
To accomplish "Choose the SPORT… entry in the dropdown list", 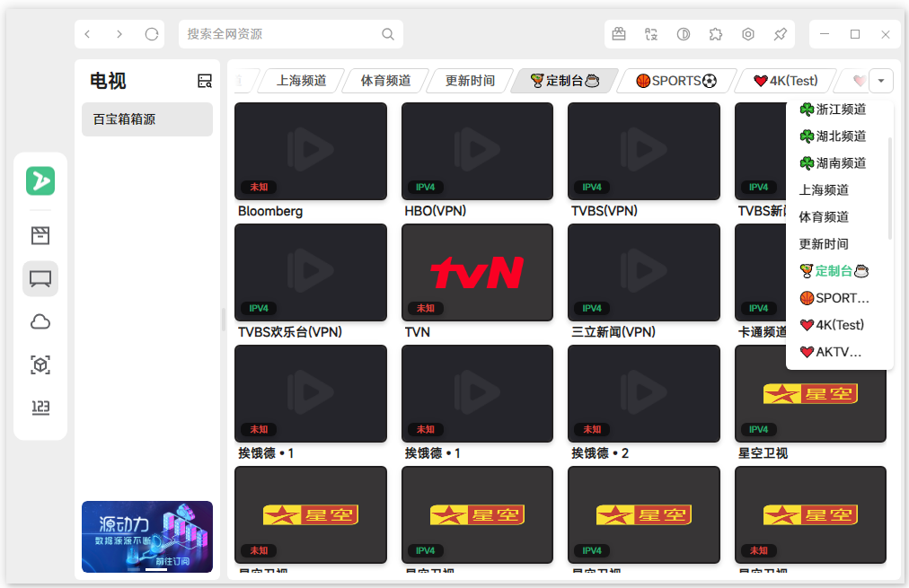I will [x=834, y=298].
